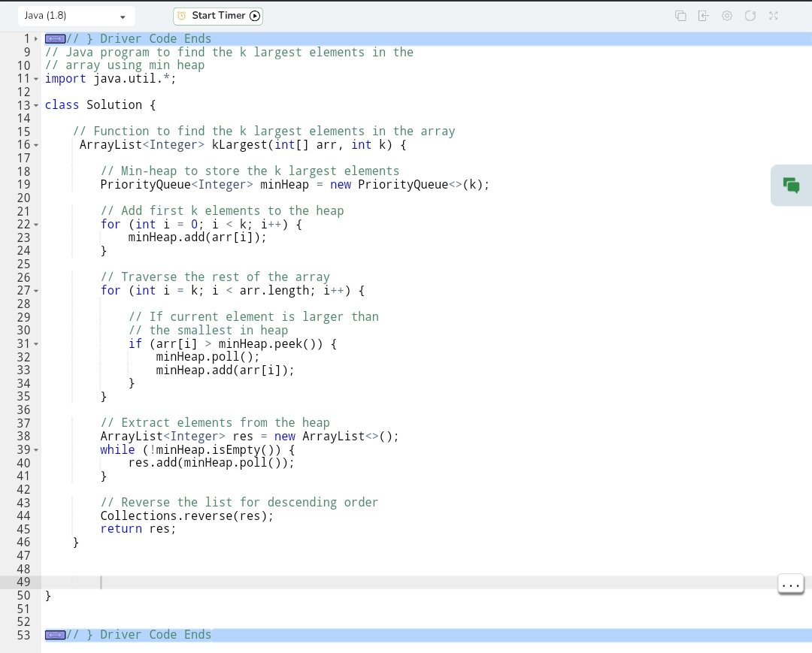Collapse the second for loop at line 27

tap(36, 292)
